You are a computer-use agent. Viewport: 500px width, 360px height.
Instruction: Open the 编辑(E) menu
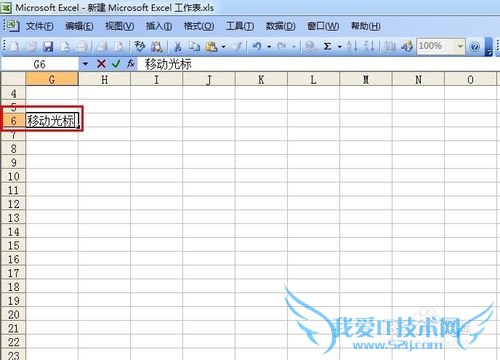pyautogui.click(x=79, y=26)
